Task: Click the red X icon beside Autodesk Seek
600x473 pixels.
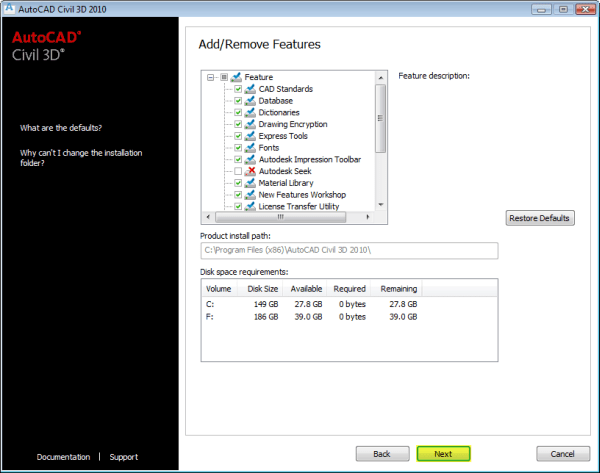Action: 250,171
